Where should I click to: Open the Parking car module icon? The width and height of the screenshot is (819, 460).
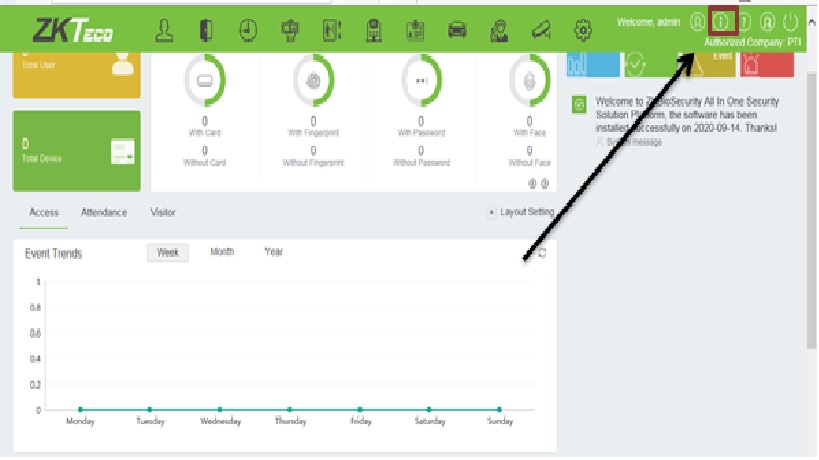(x=457, y=31)
